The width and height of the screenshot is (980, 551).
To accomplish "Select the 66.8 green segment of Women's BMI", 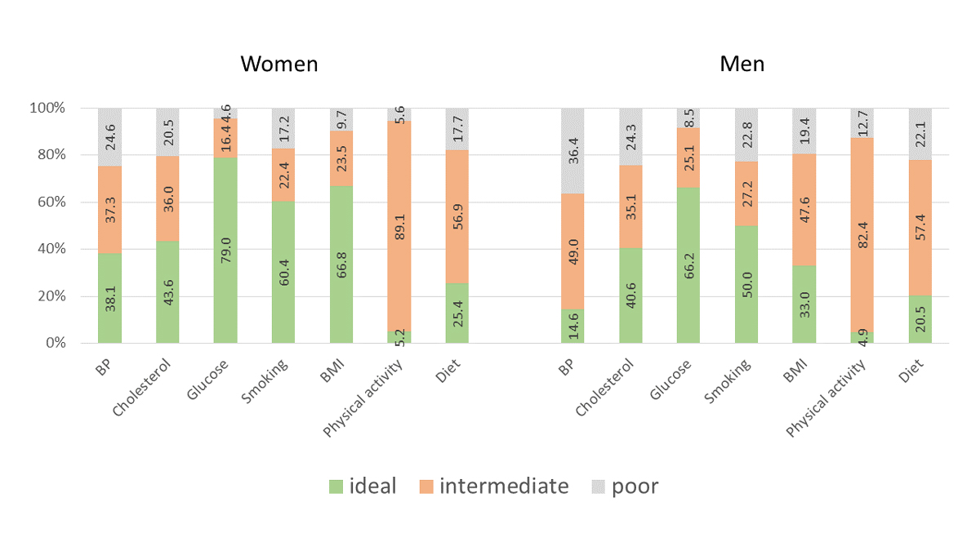I will coord(341,264).
